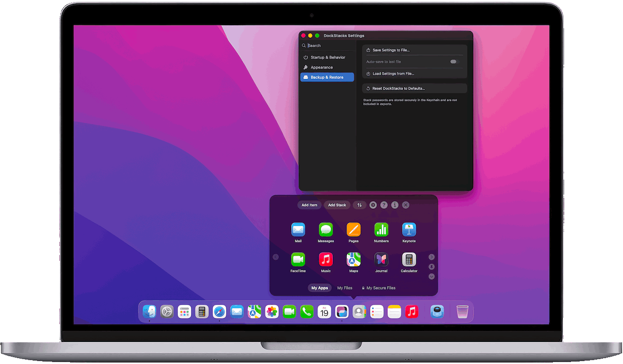Open Notes from the Dock
The width and height of the screenshot is (623, 364).
pos(394,311)
